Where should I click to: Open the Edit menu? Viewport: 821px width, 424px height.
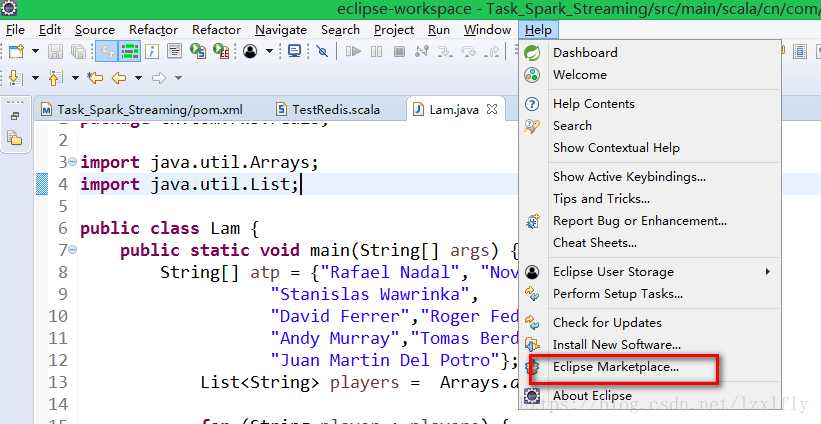[x=50, y=30]
